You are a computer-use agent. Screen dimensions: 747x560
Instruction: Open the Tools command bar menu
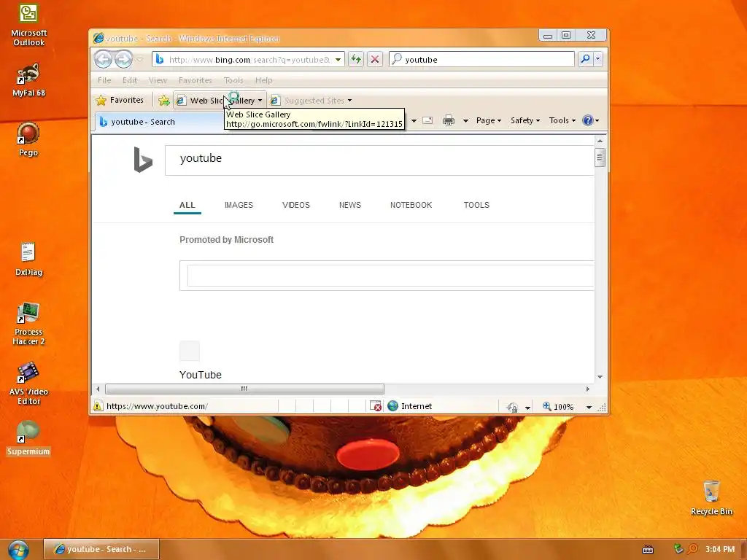point(562,120)
